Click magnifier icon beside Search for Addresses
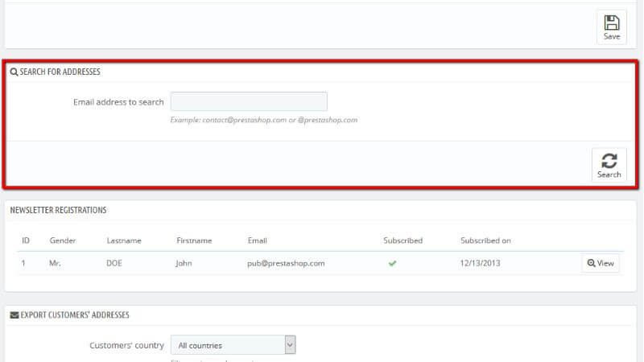The height and width of the screenshot is (362, 644). (x=14, y=72)
